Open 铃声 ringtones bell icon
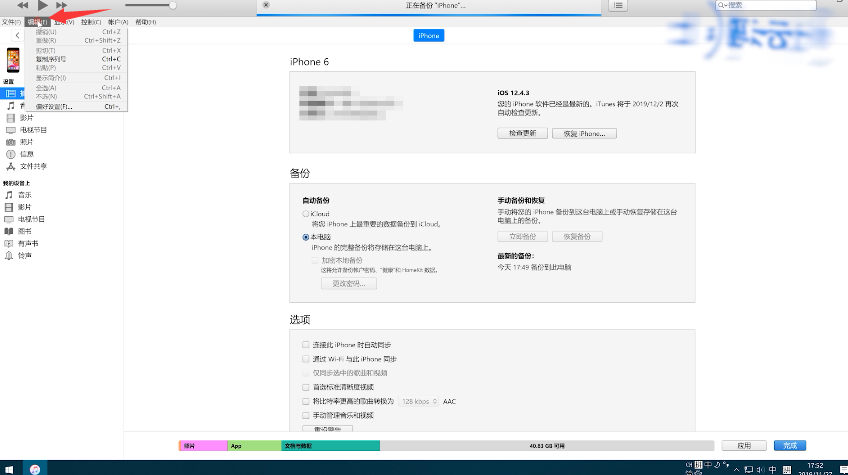The width and height of the screenshot is (848, 475). pyautogui.click(x=9, y=255)
